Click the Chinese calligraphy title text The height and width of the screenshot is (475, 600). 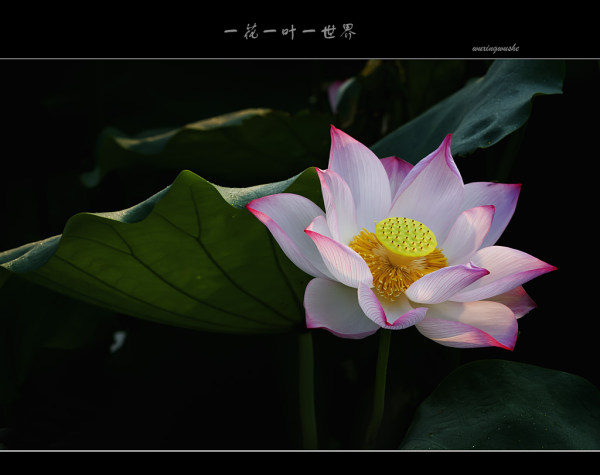tap(289, 32)
